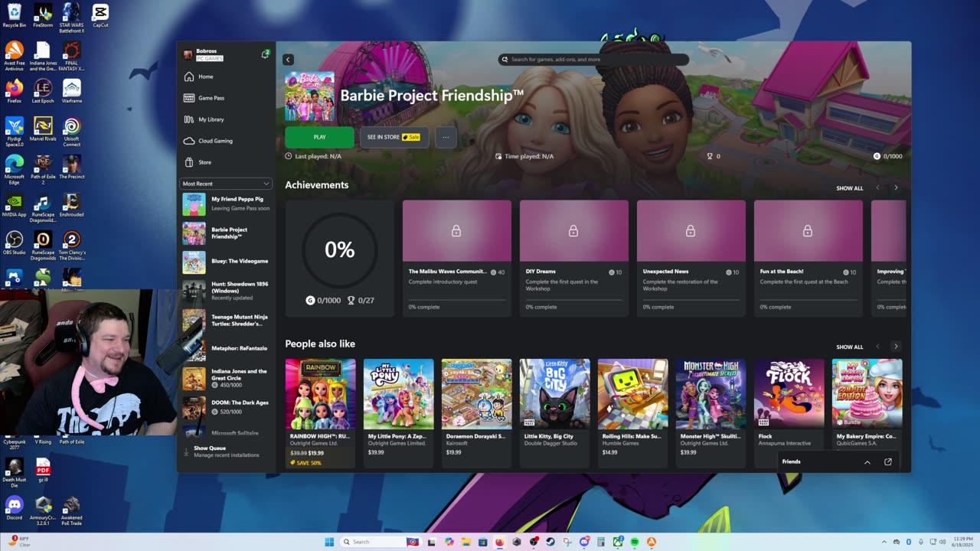The image size is (980, 551).
Task: Open Cloud Gaming in the sidebar
Action: coord(225,141)
